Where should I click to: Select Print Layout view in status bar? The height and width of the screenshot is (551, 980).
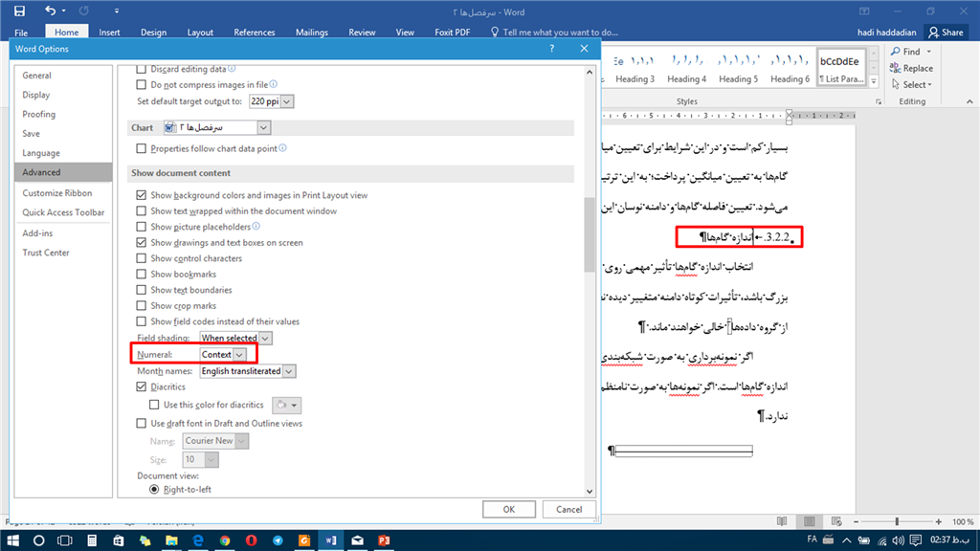pos(809,521)
